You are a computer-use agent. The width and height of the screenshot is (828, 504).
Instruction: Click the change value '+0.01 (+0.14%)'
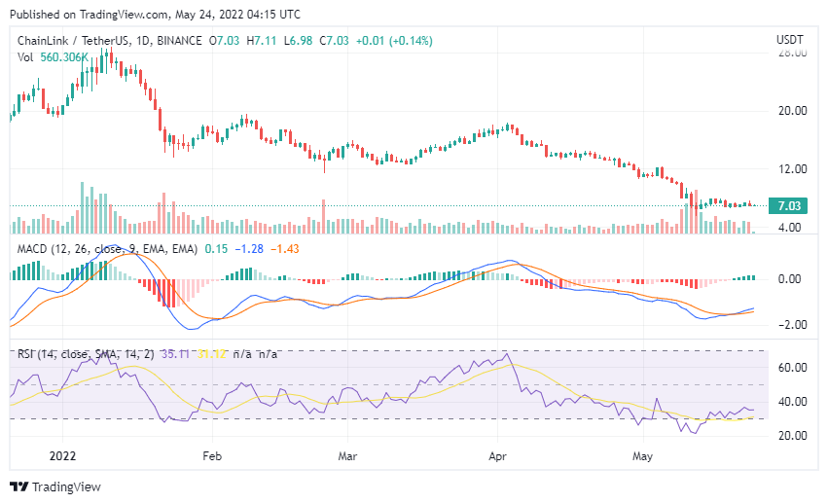394,41
